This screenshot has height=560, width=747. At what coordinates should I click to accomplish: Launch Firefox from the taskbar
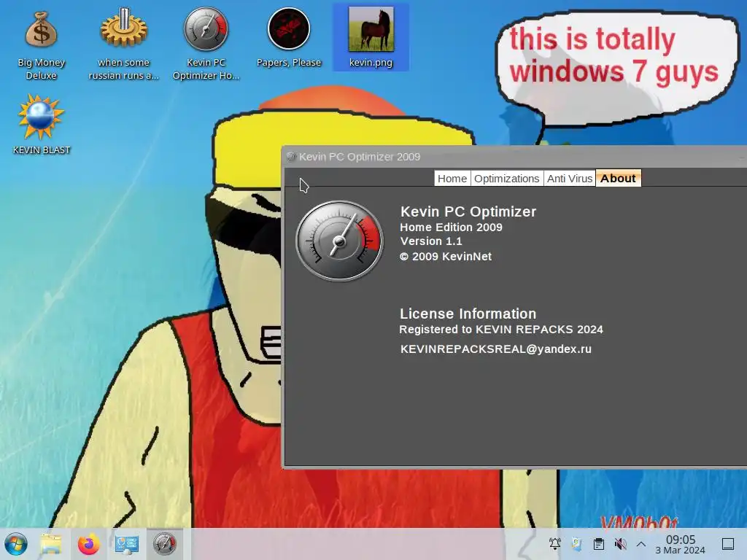[88, 544]
